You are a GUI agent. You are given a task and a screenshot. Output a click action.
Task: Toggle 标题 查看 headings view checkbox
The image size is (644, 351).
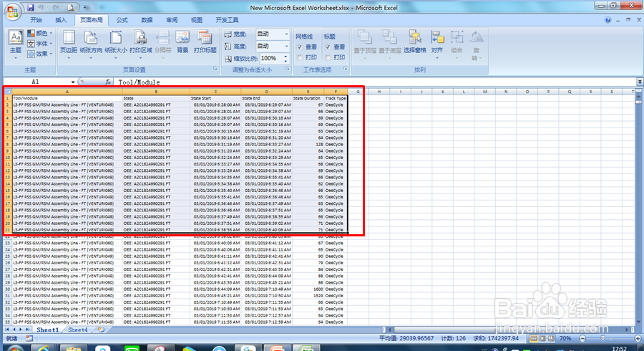pyautogui.click(x=328, y=47)
